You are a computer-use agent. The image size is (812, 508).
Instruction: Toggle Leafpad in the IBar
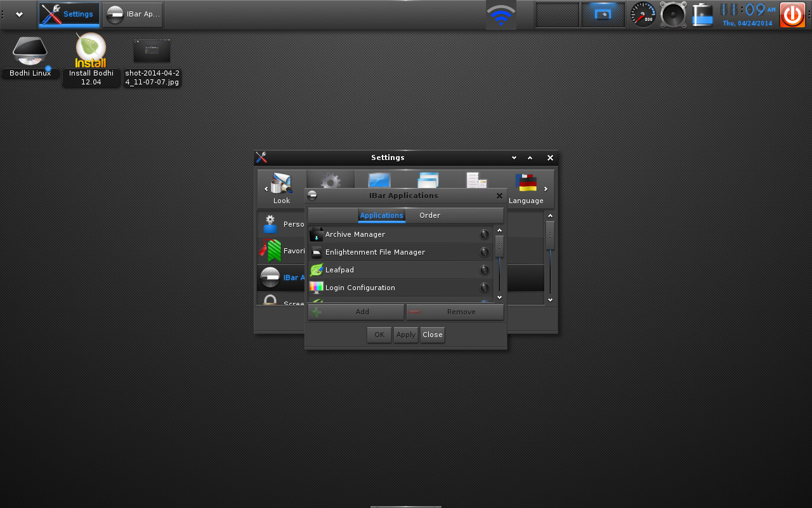(x=485, y=270)
